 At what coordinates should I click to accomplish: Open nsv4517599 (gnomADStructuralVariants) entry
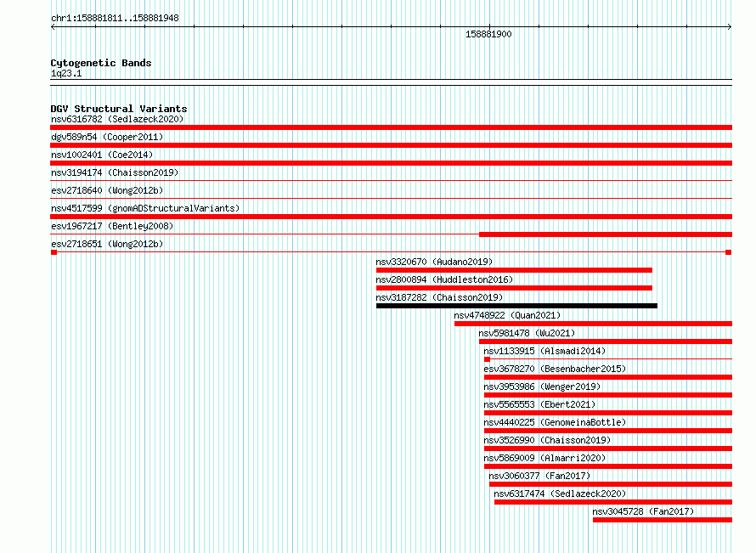click(x=145, y=208)
